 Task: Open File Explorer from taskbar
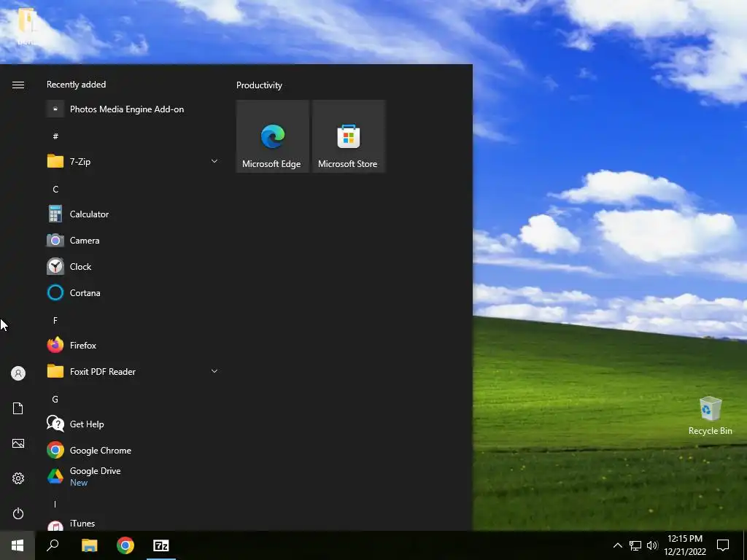(89, 545)
